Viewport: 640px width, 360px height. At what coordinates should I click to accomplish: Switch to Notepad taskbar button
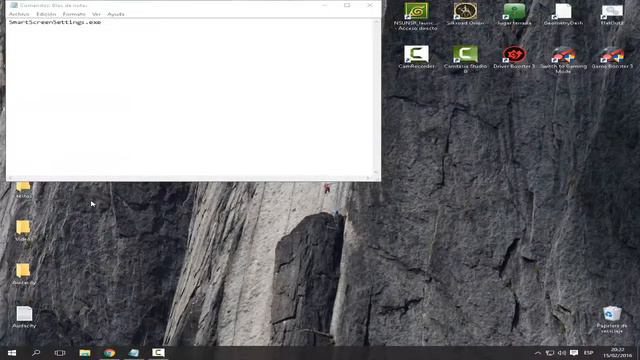coord(133,353)
